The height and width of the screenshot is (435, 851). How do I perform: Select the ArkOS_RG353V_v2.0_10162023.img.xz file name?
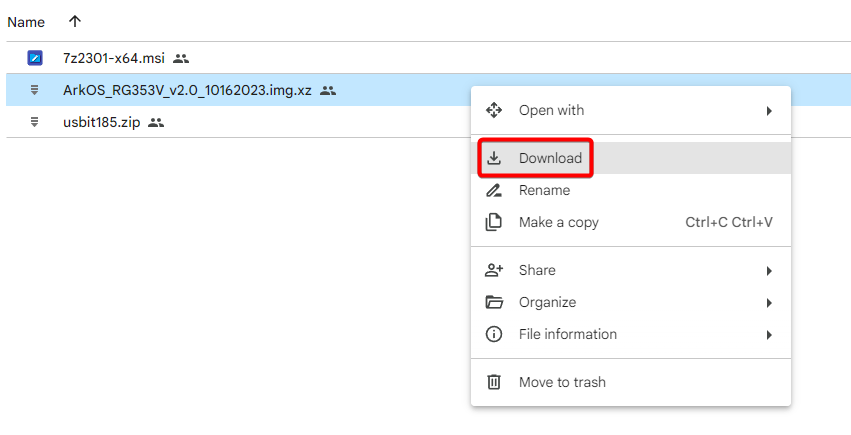[187, 90]
